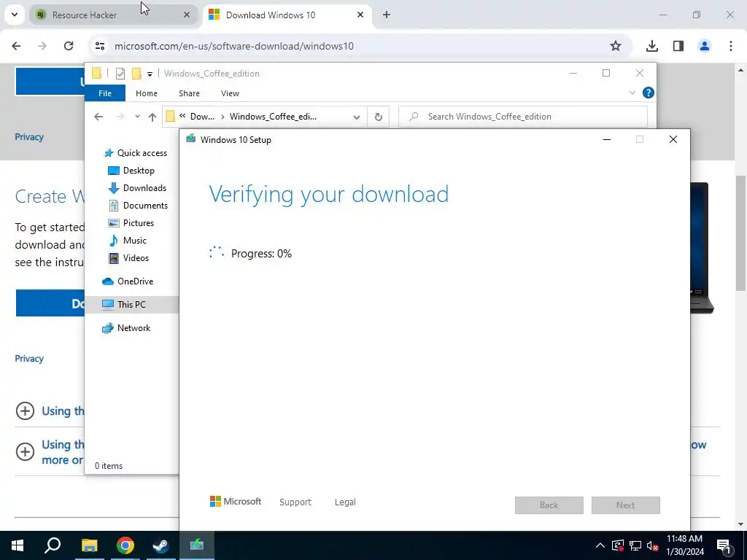Select the Download Windows 10 browser tab
The height and width of the screenshot is (560, 747).
287,15
